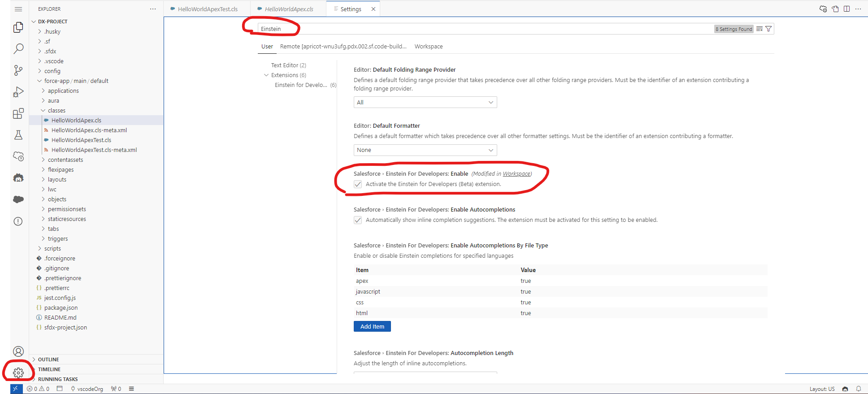Viewport: 868px width, 394px height.
Task: Open HelloWorldApex.cls-meta.xml file
Action: 89,130
